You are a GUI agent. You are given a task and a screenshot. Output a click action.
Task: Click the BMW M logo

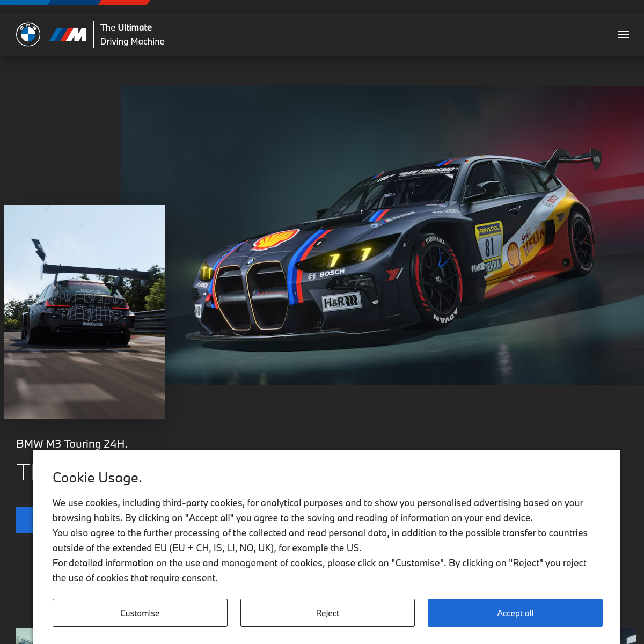click(68, 35)
